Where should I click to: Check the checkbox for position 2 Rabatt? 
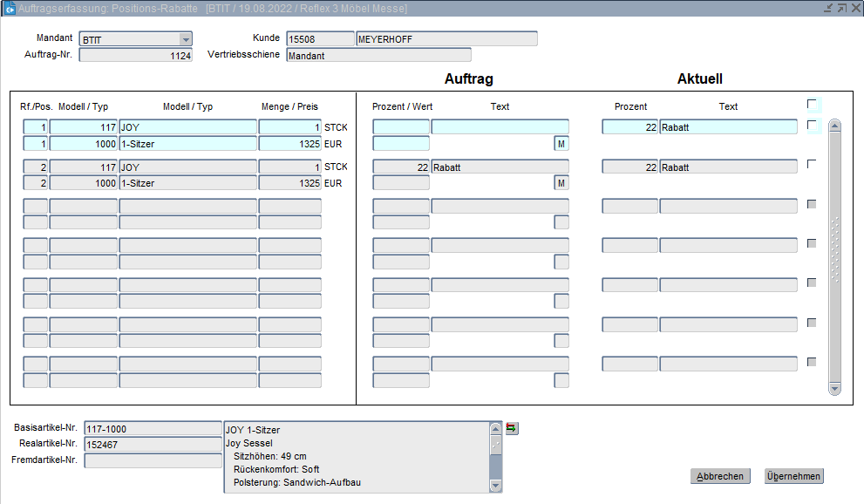(x=812, y=164)
